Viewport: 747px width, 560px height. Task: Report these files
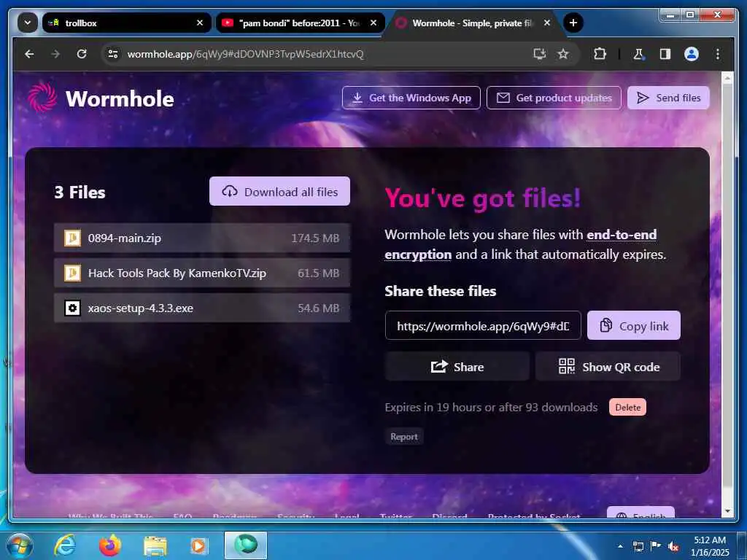(404, 437)
